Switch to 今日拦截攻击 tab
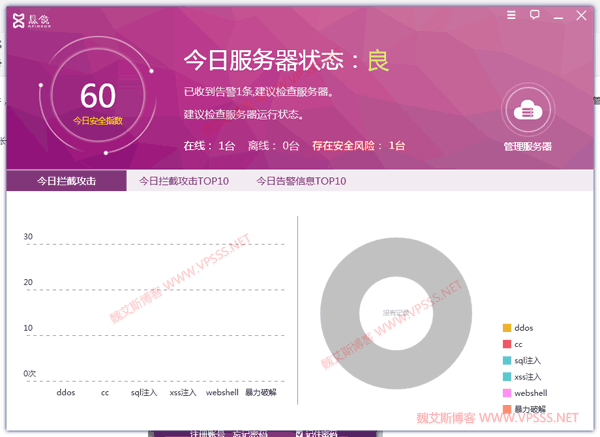Screen dimensions: 600x437 tap(66, 181)
